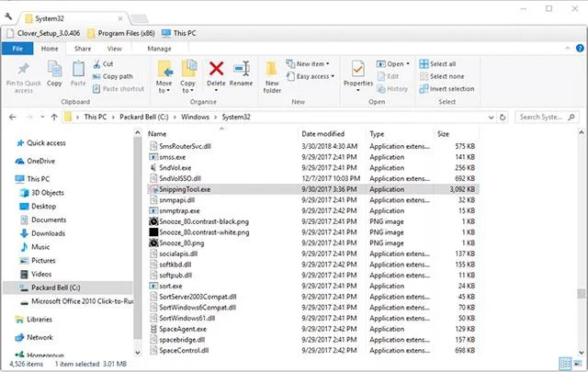Viewport: 588px width, 372px height.
Task: Sort by Date modified column
Action: pyautogui.click(x=332, y=134)
